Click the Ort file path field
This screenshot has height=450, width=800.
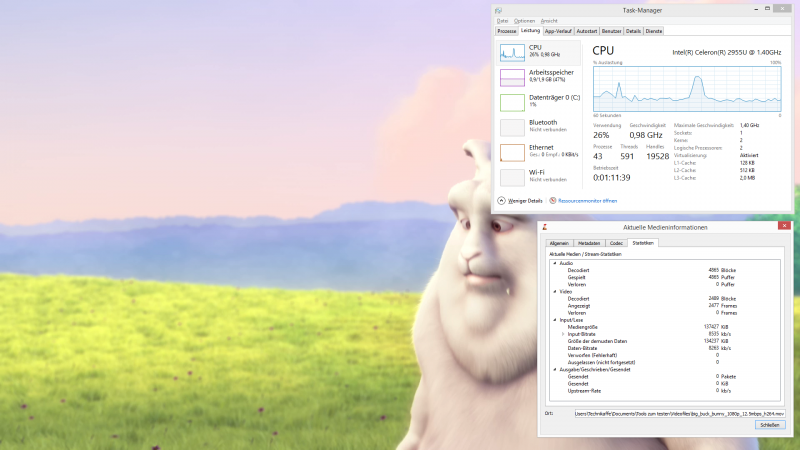click(x=680, y=414)
